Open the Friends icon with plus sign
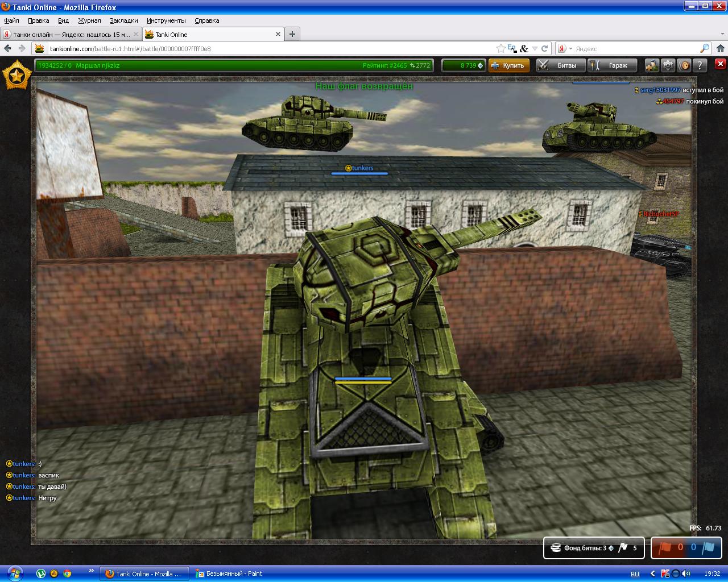The image size is (728, 582). click(x=652, y=65)
